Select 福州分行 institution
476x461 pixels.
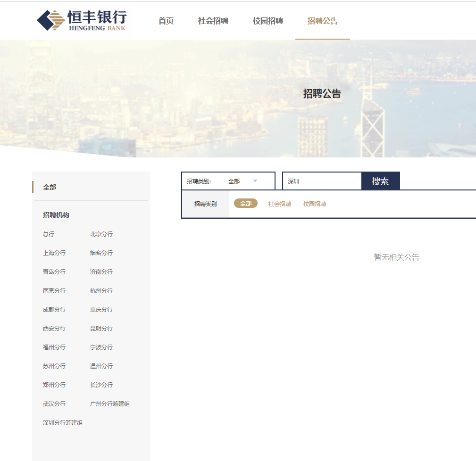tap(54, 347)
